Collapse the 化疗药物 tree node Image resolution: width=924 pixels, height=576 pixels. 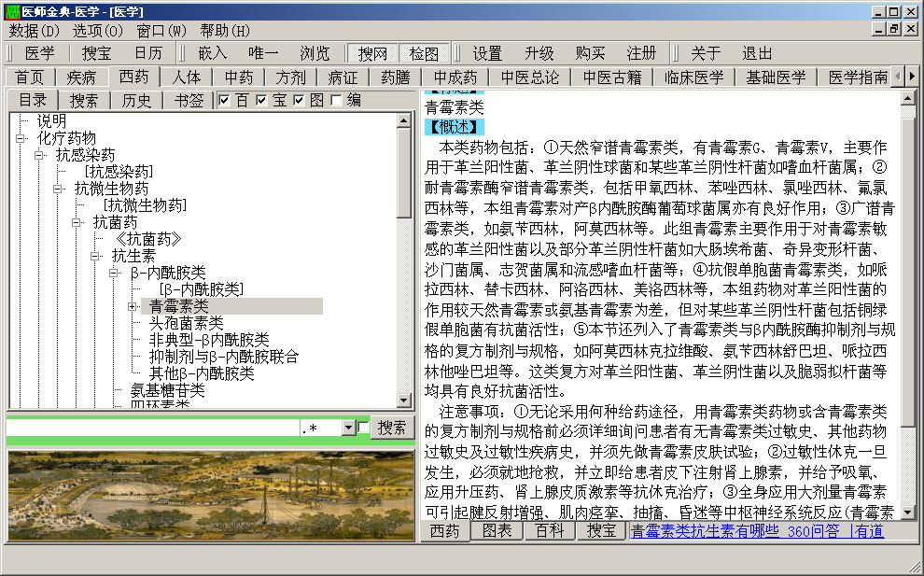[x=21, y=138]
